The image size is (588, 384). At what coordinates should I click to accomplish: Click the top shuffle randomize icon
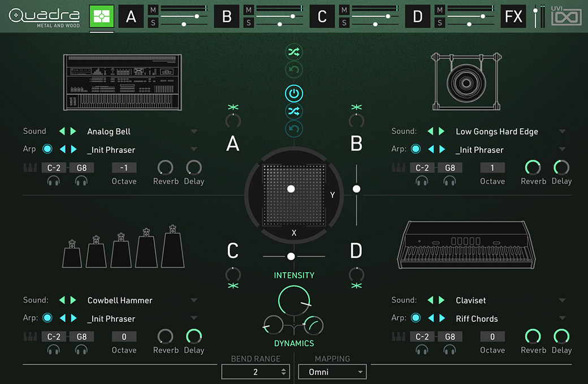point(294,53)
